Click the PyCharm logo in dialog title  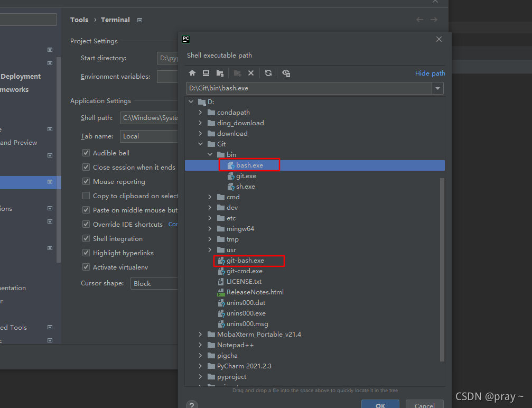pyautogui.click(x=186, y=39)
